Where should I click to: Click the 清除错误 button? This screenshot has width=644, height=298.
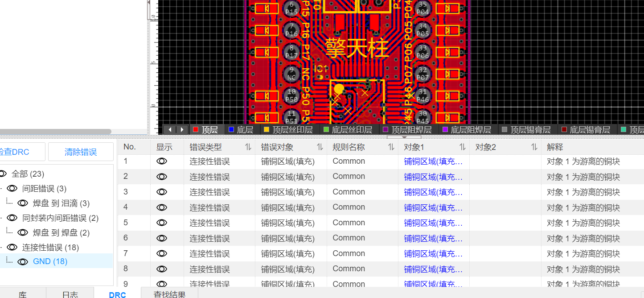click(81, 152)
